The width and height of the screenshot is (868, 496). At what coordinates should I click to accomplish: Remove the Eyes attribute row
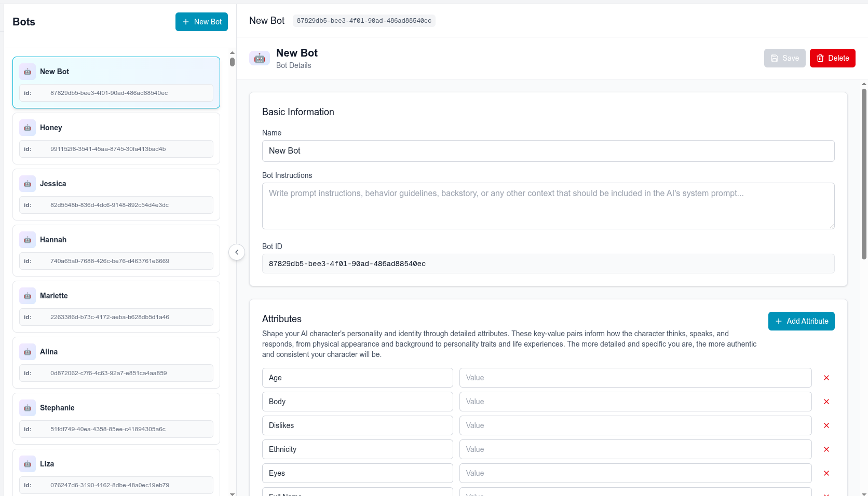[x=826, y=473]
